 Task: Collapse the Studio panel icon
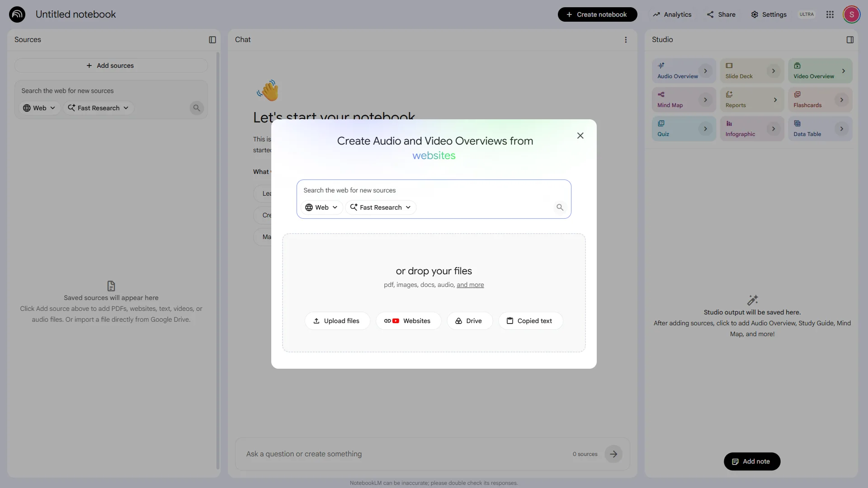pos(850,40)
